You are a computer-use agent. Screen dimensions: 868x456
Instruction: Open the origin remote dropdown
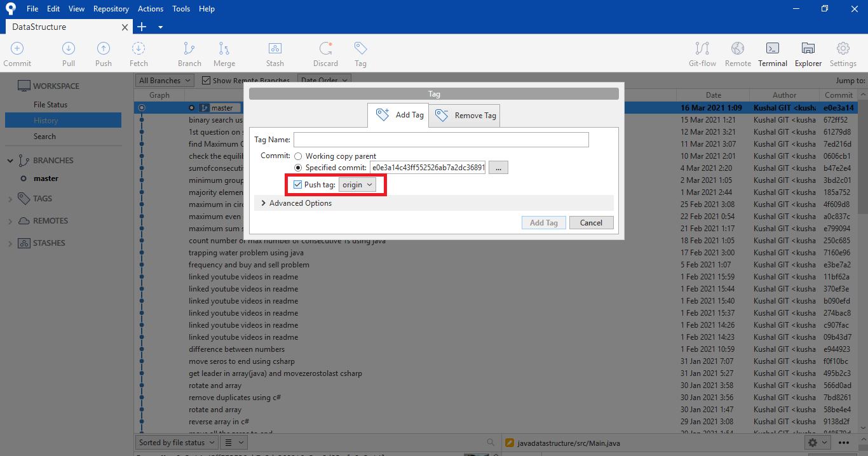(x=357, y=185)
